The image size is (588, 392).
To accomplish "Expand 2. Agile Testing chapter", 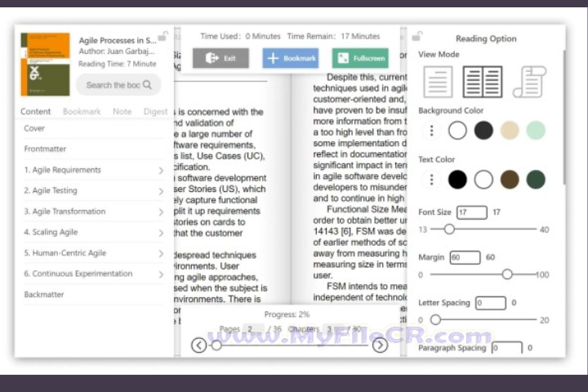I will click(161, 191).
